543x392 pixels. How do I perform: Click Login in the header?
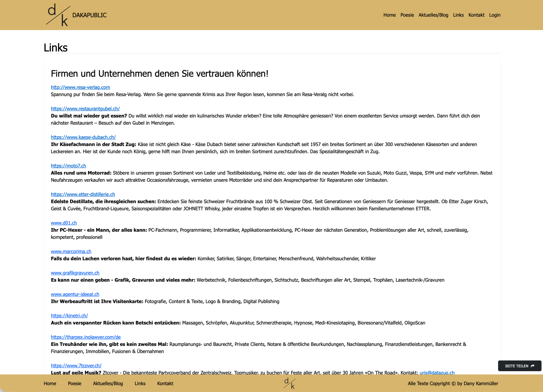pyautogui.click(x=495, y=15)
